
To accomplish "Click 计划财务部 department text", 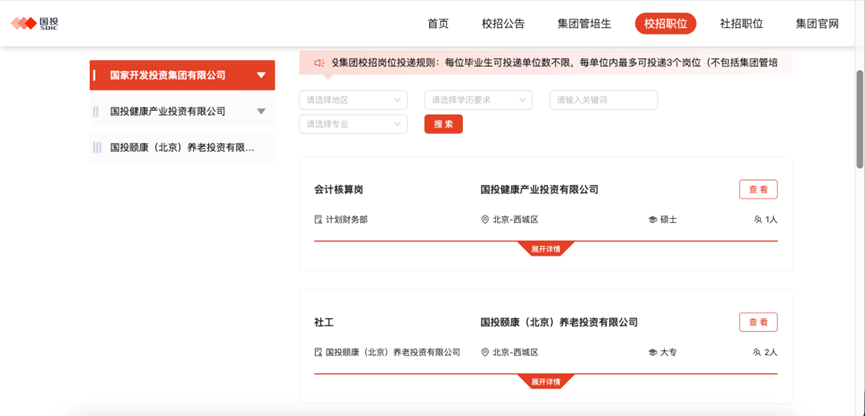I will [346, 220].
